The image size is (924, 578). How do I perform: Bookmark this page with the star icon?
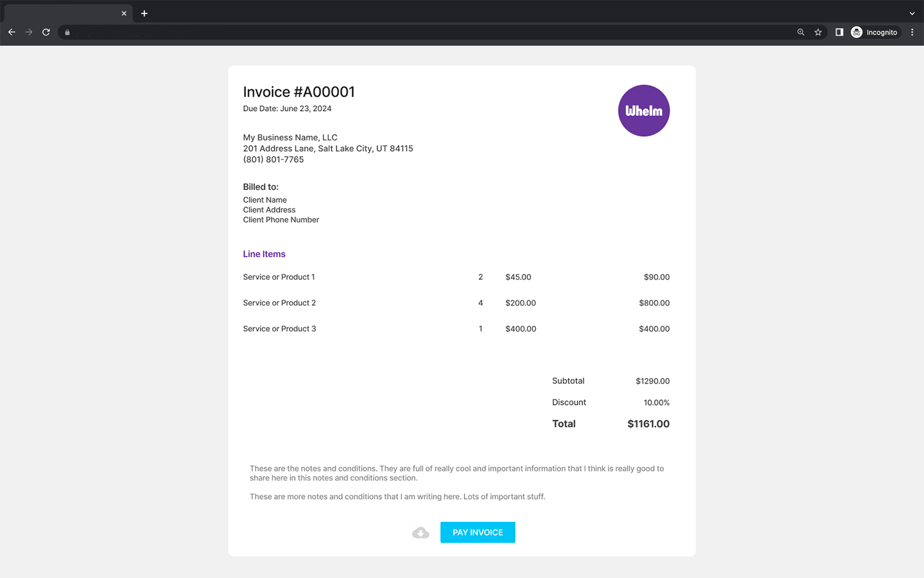point(818,32)
